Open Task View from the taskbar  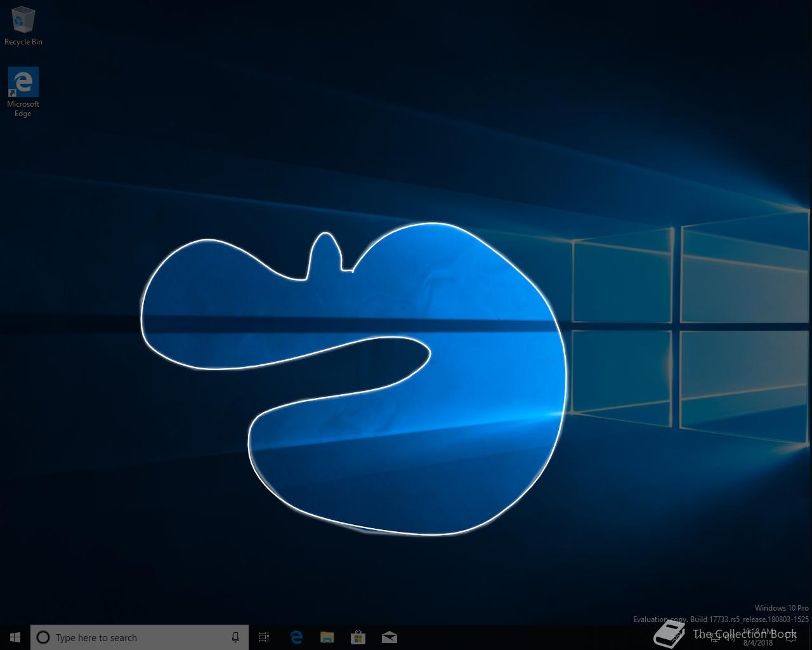pyautogui.click(x=264, y=637)
